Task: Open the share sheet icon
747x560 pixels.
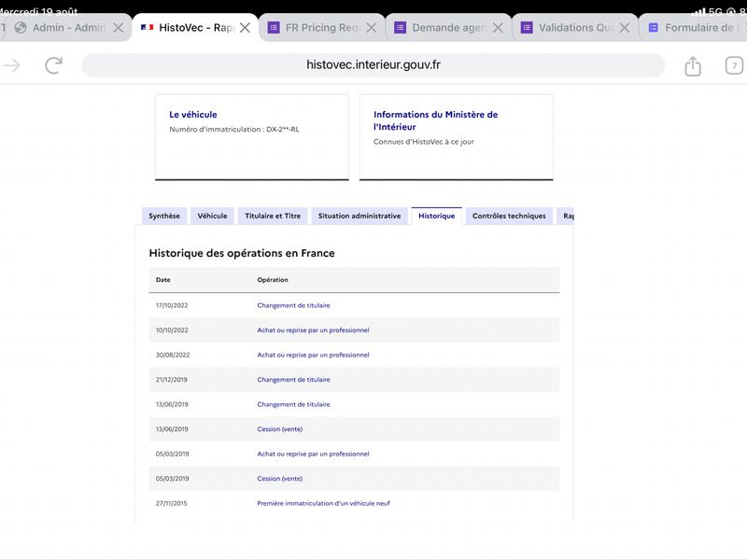Action: coord(693,65)
